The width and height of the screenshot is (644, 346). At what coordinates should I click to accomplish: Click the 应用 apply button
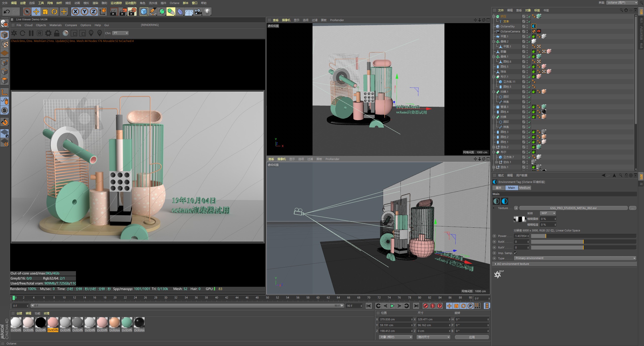coord(472,337)
